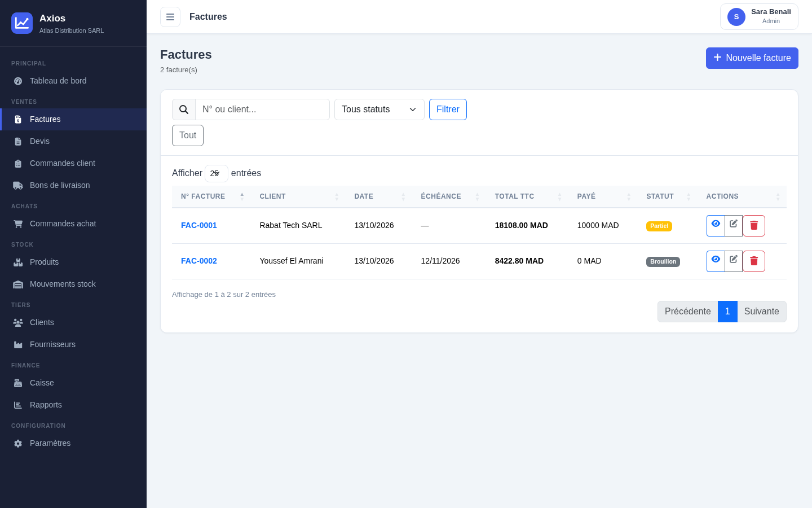Click the Axios chart logo icon
Viewport: 812px width, 508px height.
point(22,23)
